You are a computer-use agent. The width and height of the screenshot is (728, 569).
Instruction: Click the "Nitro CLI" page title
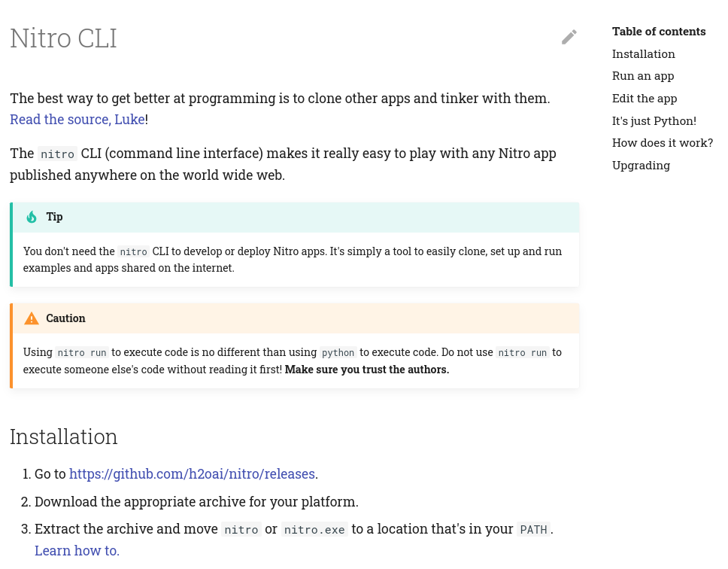coord(63,38)
